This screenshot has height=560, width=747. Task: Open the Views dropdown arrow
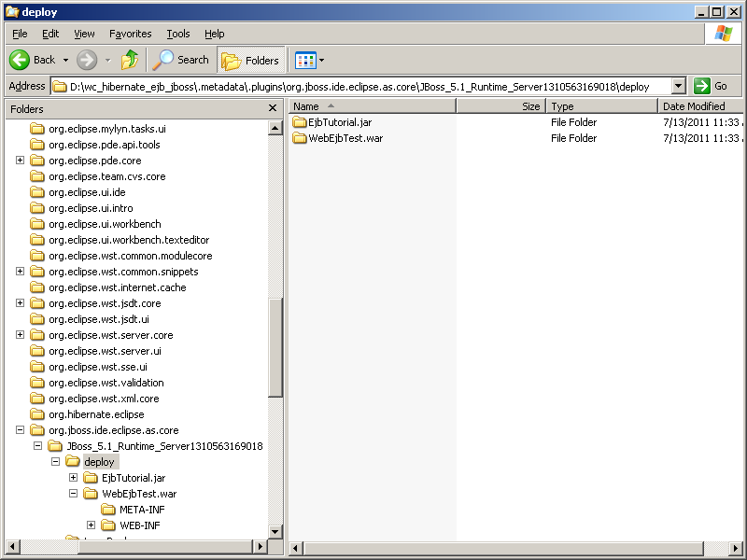(321, 61)
